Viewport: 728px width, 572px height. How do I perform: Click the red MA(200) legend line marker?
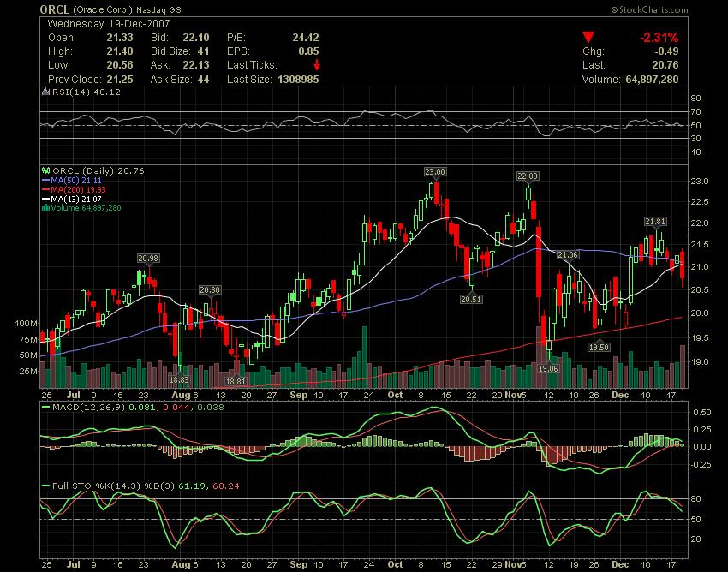pyautogui.click(x=45, y=189)
